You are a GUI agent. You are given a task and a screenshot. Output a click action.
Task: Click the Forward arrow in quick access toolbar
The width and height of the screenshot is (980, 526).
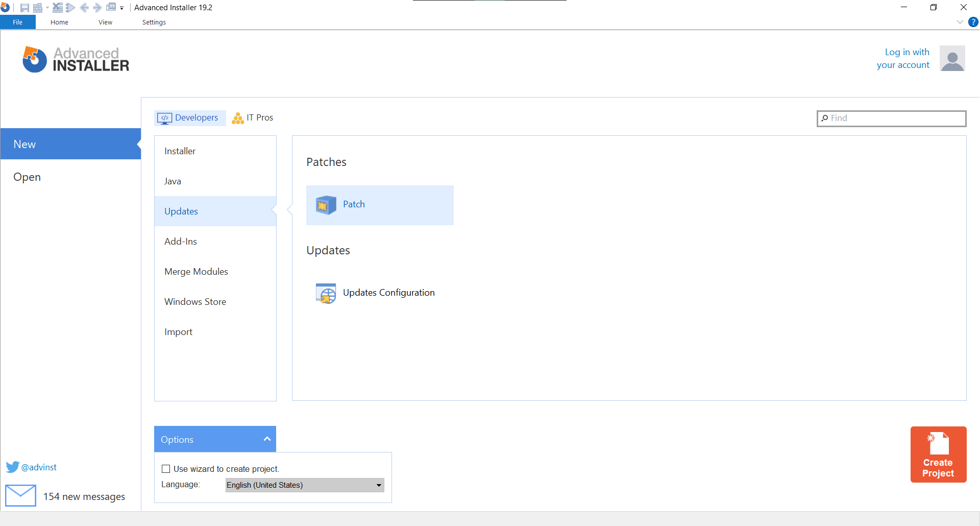[97, 8]
